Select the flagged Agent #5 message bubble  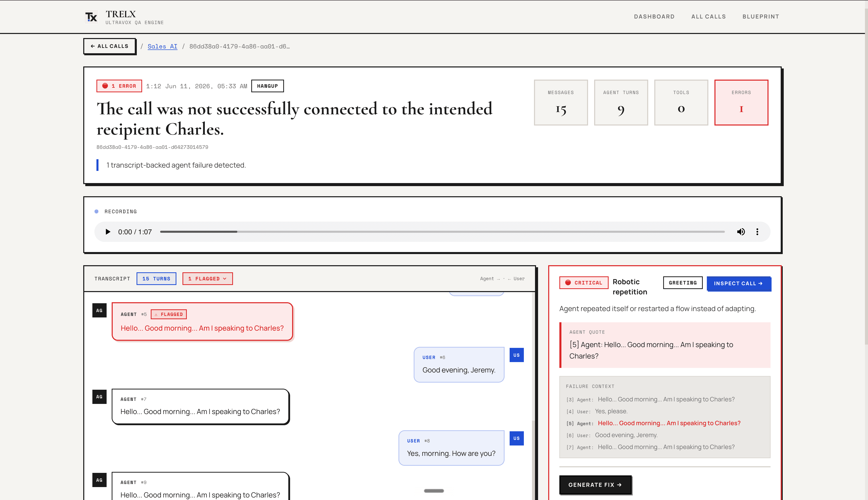pyautogui.click(x=202, y=322)
